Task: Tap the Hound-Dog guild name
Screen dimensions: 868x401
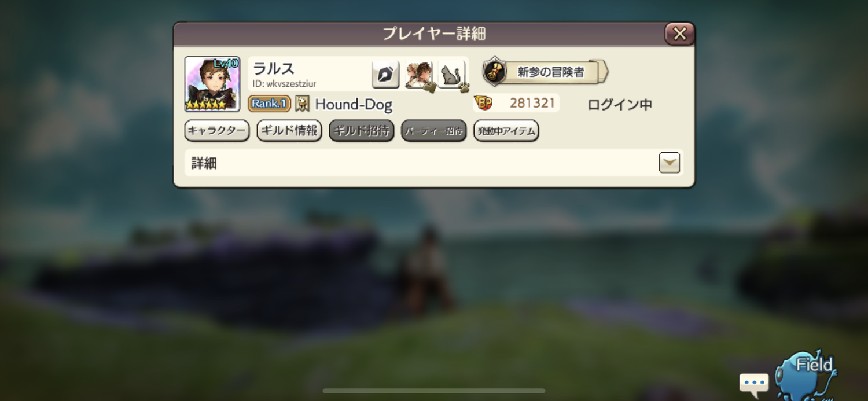Action: [354, 104]
